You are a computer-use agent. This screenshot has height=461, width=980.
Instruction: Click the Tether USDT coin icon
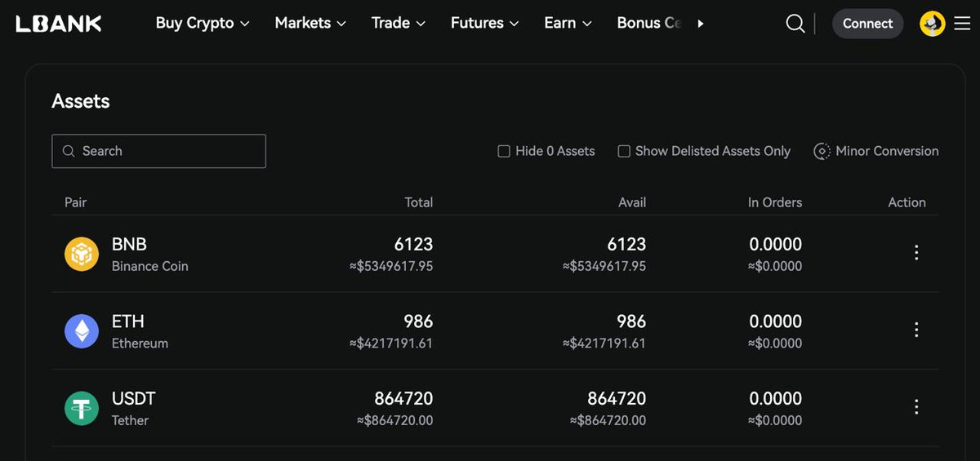pos(82,408)
